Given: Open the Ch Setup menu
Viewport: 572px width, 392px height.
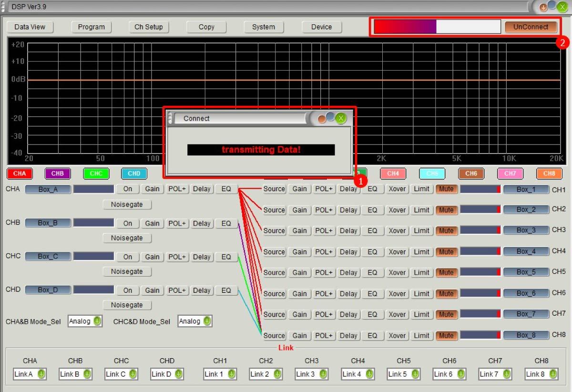Looking at the screenshot, I should [x=149, y=27].
